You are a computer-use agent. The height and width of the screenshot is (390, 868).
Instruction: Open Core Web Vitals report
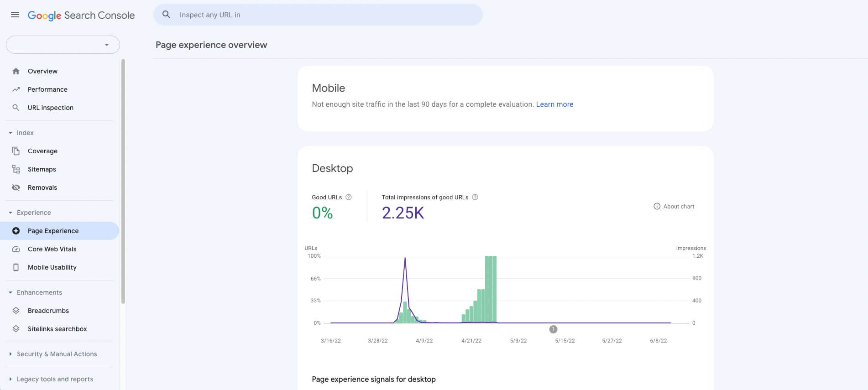(x=59, y=249)
